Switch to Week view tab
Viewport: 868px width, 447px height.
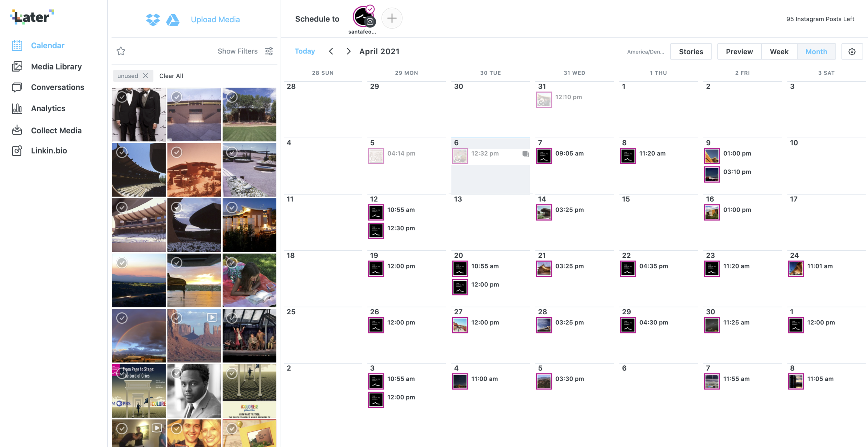pos(779,52)
